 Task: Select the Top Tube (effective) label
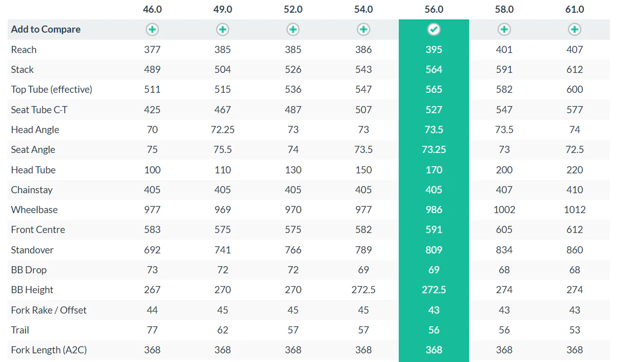pos(51,89)
